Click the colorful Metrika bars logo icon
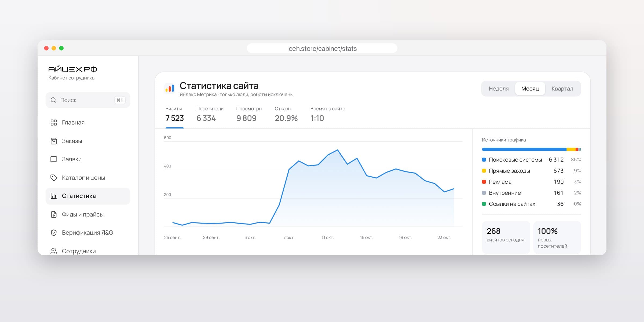This screenshot has height=322, width=644. (170, 88)
